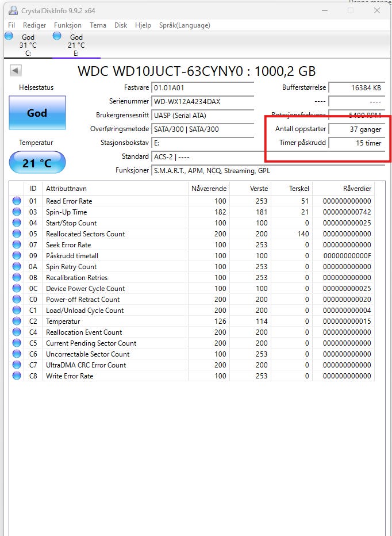Select the E: drive tab
The image size is (392, 536).
76,45
